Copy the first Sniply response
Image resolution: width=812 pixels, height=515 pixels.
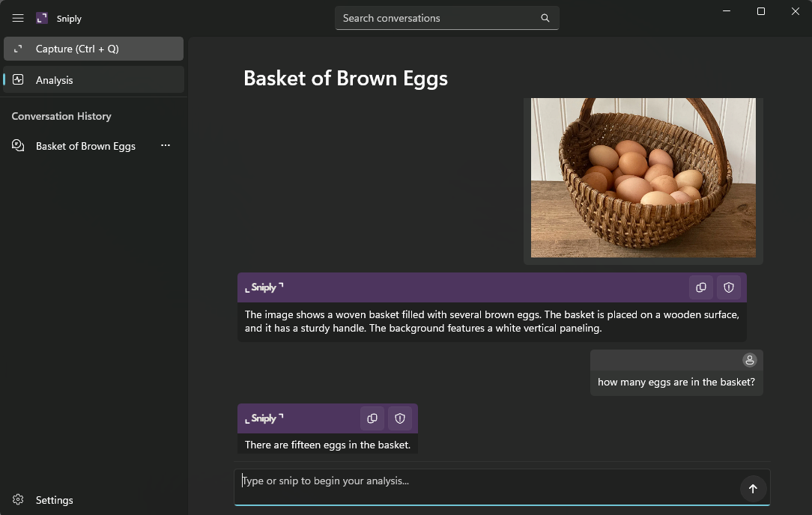tap(700, 287)
